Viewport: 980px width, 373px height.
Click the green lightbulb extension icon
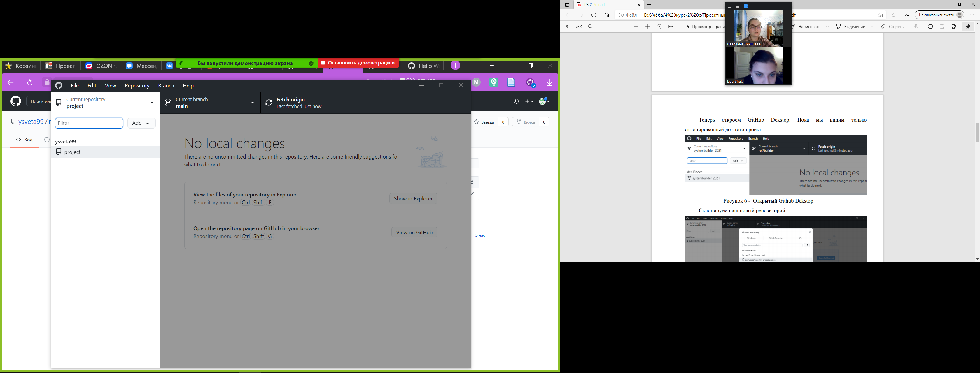pyautogui.click(x=494, y=82)
